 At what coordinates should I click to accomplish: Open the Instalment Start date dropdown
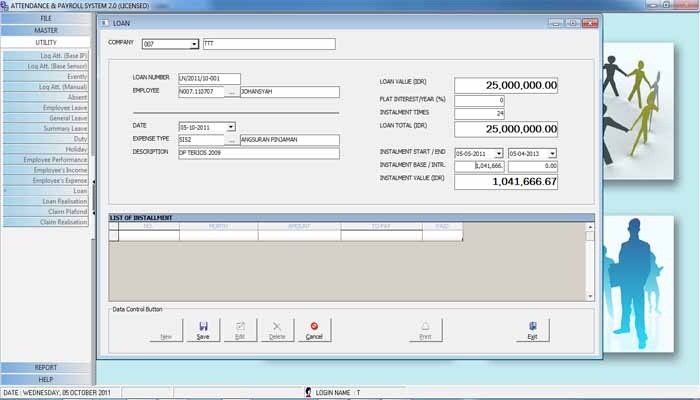point(499,154)
